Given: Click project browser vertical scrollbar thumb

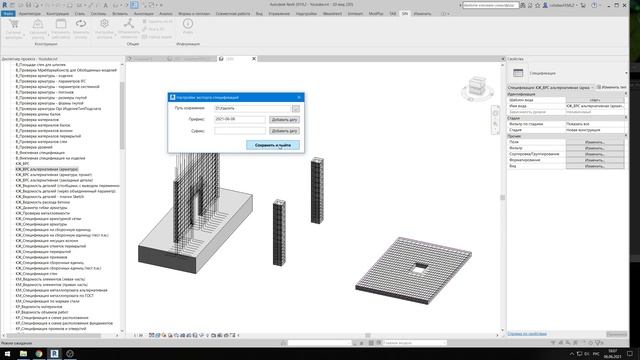Looking at the screenshot, I should tap(122, 116).
